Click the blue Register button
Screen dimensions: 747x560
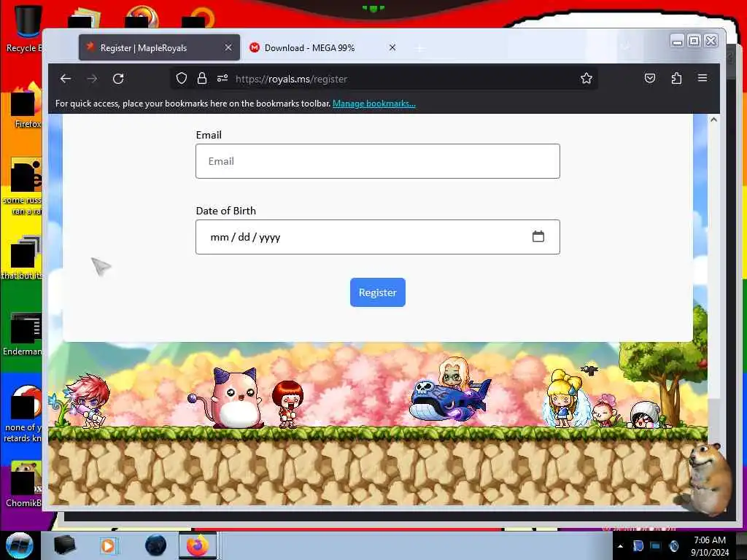378,292
